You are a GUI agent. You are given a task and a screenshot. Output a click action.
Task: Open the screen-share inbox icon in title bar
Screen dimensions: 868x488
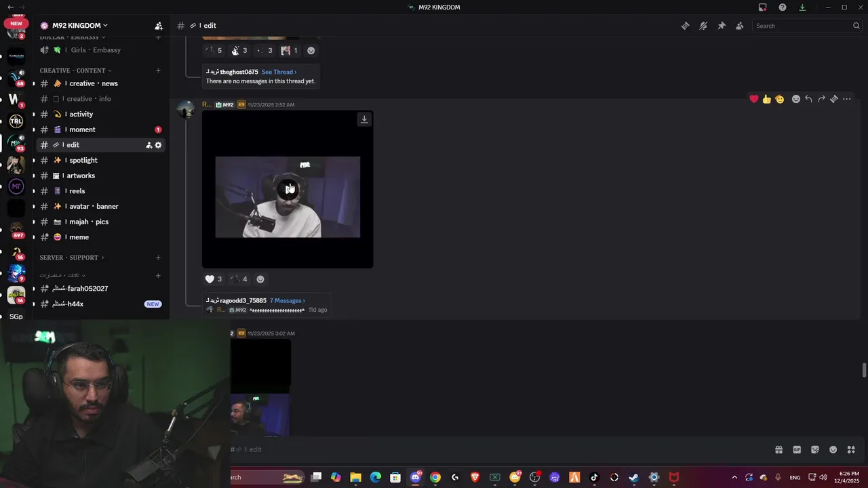tap(762, 7)
